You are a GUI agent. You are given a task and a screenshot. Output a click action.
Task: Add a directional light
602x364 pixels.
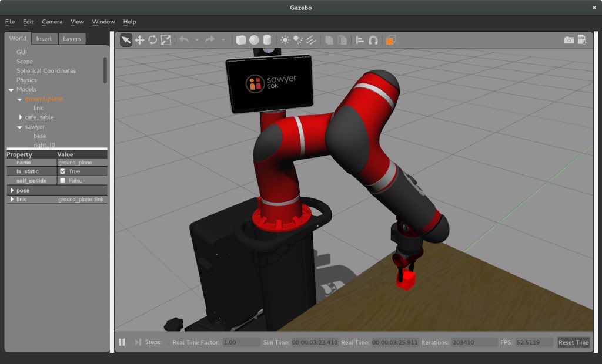click(x=311, y=40)
